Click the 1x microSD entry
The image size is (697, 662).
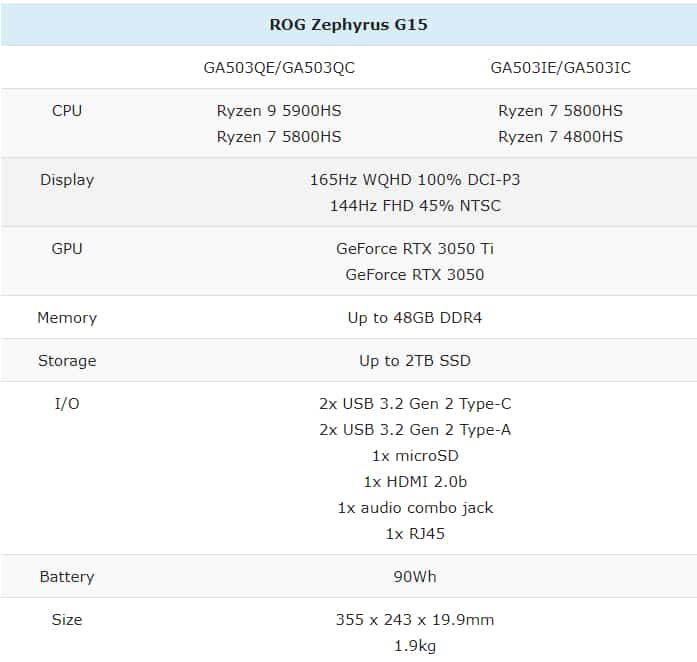pyautogui.click(x=415, y=456)
